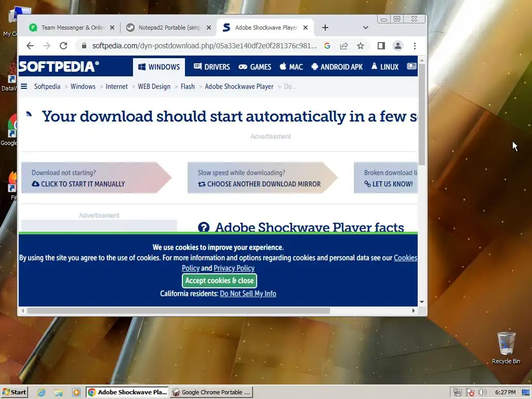Open the network tray icon
The width and height of the screenshot is (532, 399).
pos(457,393)
